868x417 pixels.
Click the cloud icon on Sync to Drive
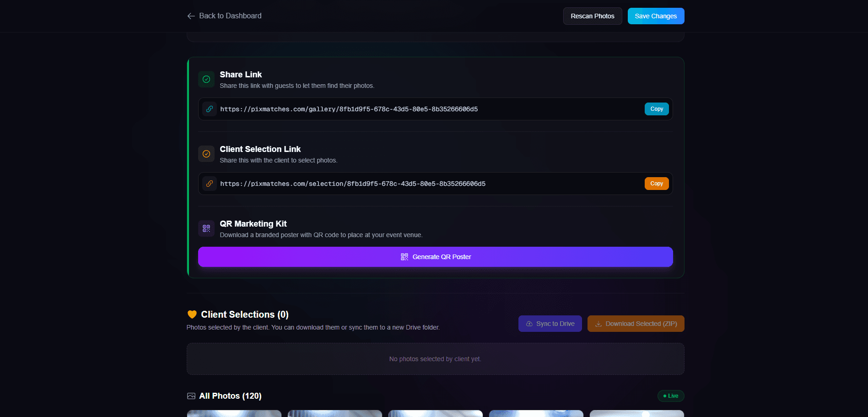528,324
